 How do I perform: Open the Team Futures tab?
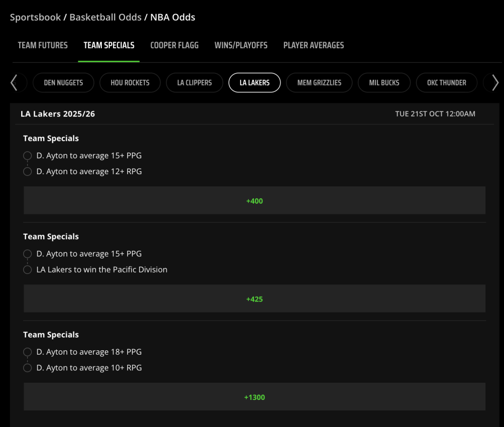(x=43, y=45)
